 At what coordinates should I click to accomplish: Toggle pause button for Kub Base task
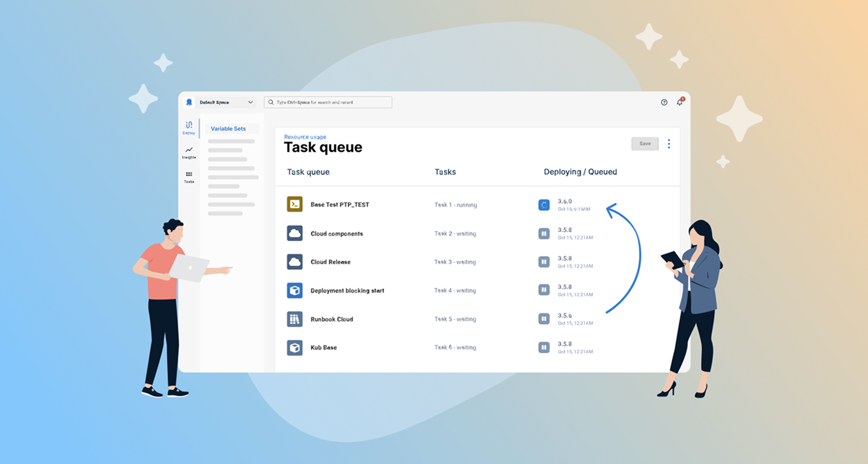544,348
